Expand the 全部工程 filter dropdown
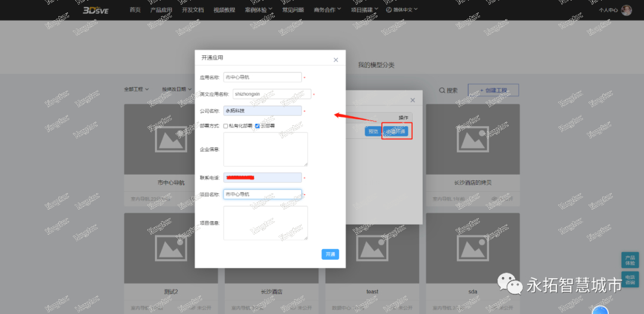This screenshot has width=644, height=314. [136, 89]
